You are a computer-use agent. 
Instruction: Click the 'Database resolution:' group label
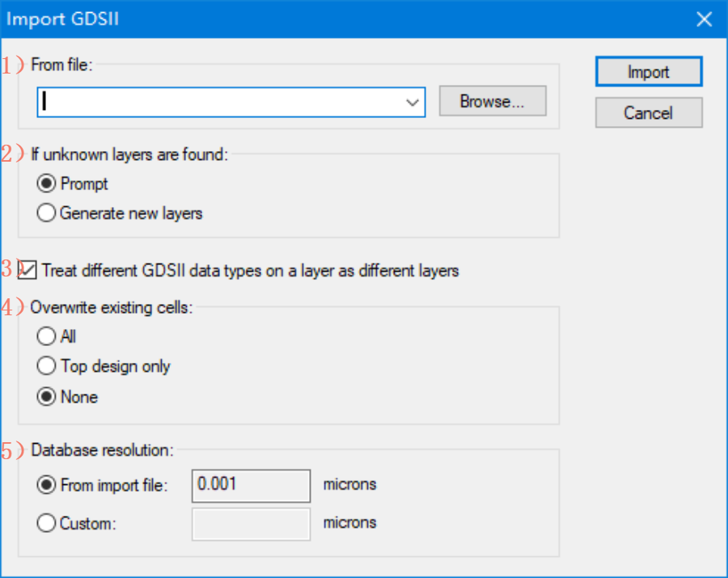tap(102, 449)
